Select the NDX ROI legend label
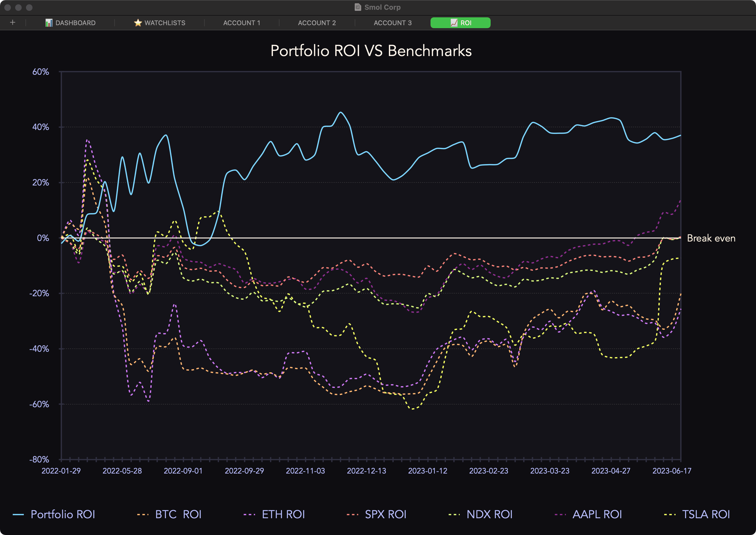The width and height of the screenshot is (756, 535). pyautogui.click(x=490, y=515)
